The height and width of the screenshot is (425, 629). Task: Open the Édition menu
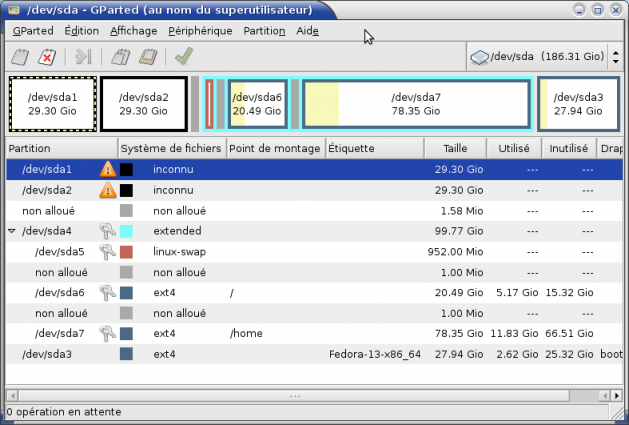coord(82,31)
